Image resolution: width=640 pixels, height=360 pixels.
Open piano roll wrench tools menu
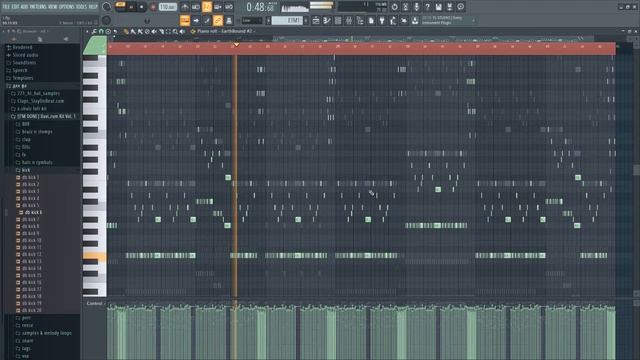[x=94, y=31]
